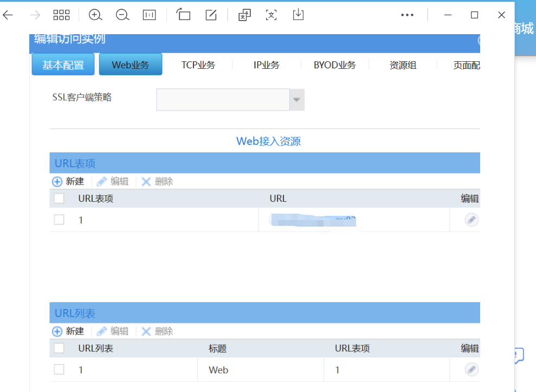The height and width of the screenshot is (392, 536).
Task: Click the URL column header
Action: pos(278,198)
